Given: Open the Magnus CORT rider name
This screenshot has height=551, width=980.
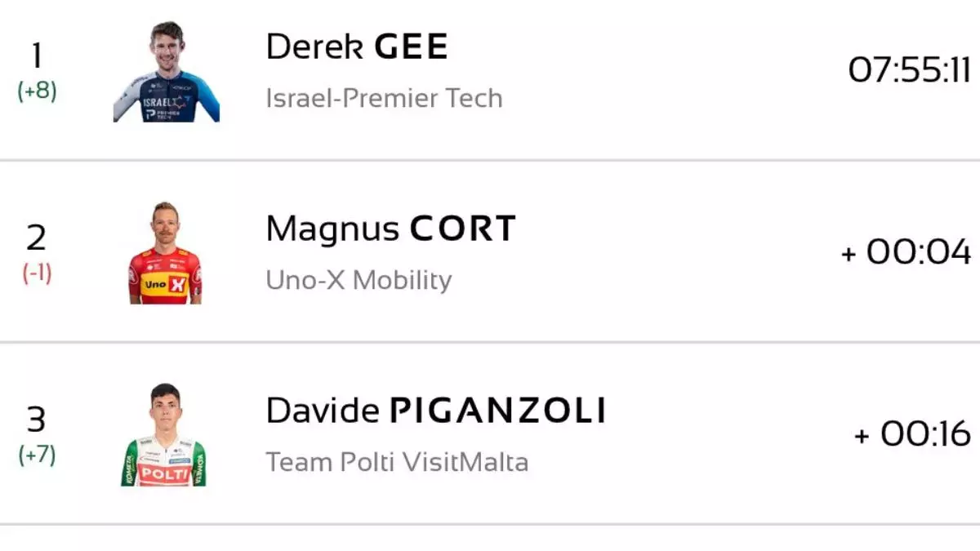Looking at the screenshot, I should (390, 229).
